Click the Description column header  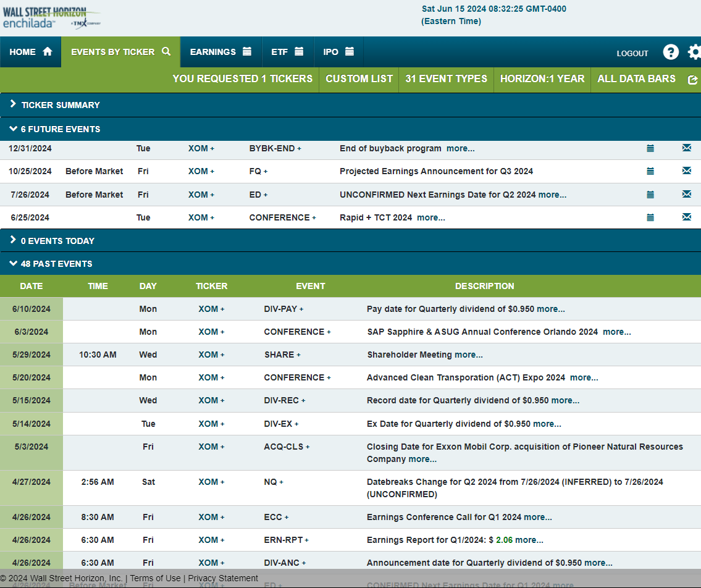point(485,286)
